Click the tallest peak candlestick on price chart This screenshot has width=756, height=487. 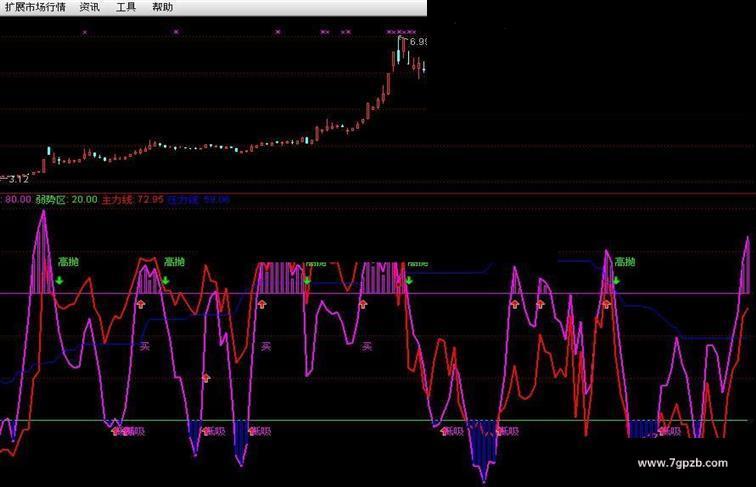pyautogui.click(x=399, y=50)
